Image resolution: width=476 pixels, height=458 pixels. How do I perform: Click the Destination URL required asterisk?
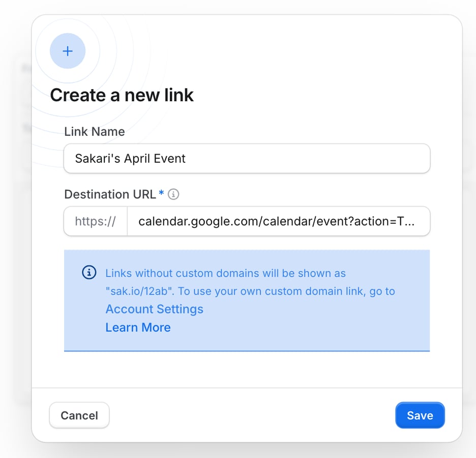[x=161, y=193]
